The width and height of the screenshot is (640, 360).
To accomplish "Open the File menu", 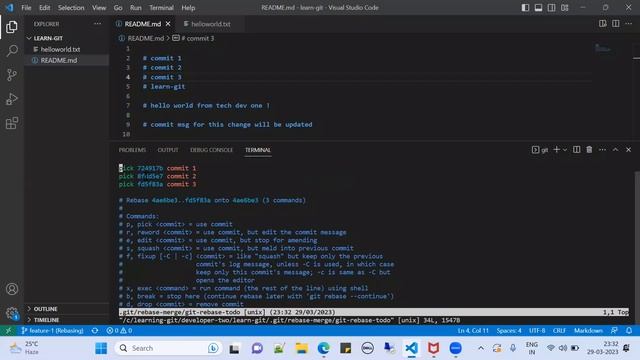I will coord(26,7).
